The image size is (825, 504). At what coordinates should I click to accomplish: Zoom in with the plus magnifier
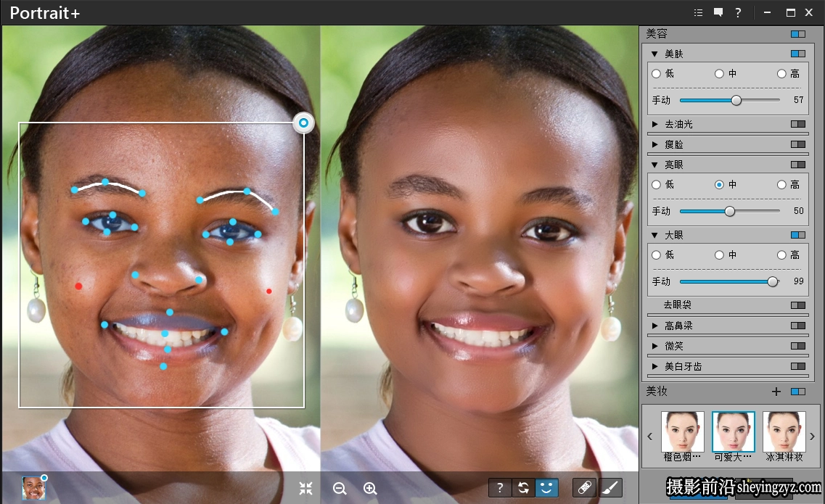coord(370,488)
